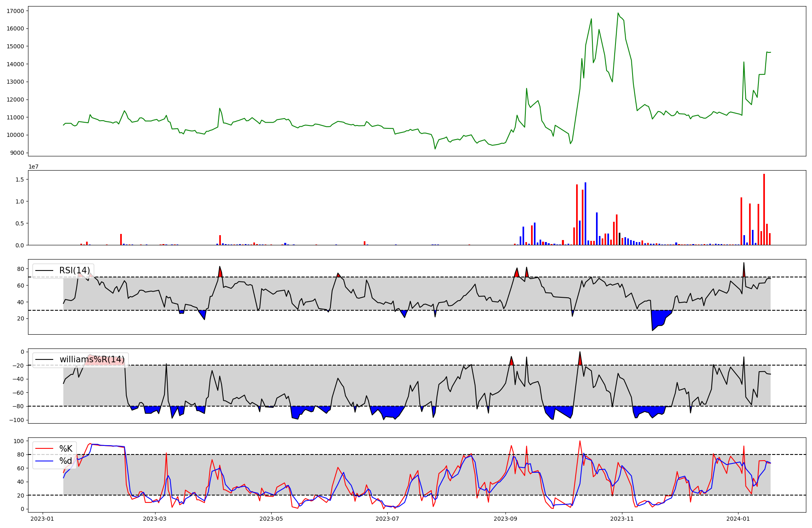
Task: Click the large blue RSI oversold area in November
Action: 658,318
